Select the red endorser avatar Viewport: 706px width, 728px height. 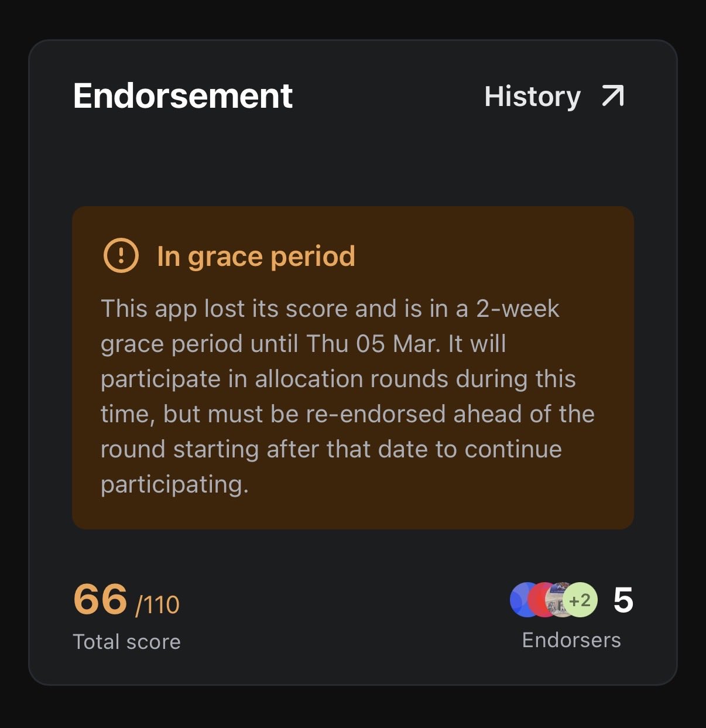pos(538,600)
